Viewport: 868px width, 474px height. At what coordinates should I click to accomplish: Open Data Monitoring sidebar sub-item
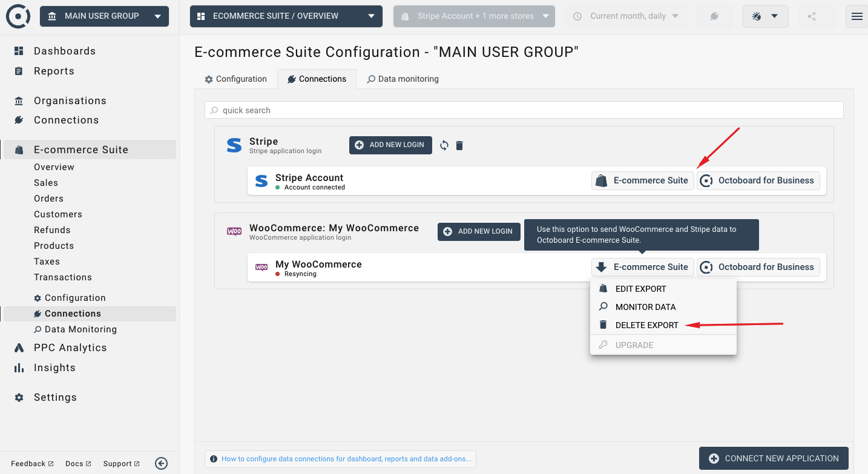[75, 329]
